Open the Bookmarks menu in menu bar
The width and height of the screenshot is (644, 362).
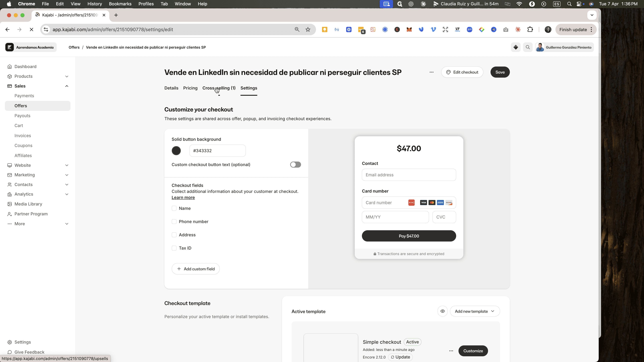click(x=120, y=4)
